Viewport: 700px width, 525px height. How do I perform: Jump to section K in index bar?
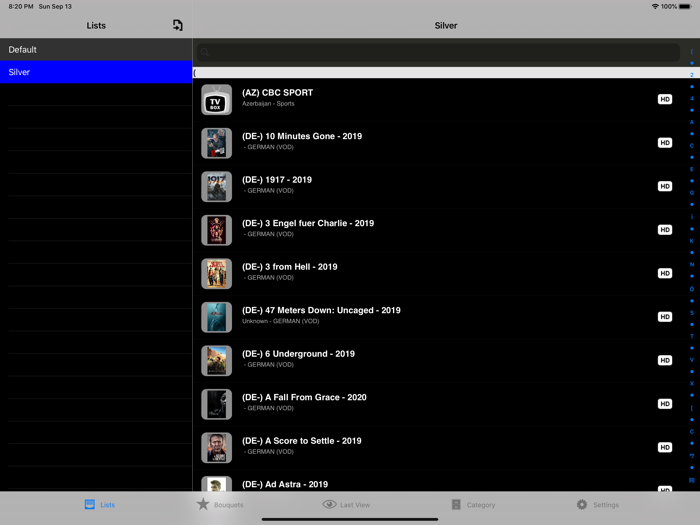pos(692,241)
